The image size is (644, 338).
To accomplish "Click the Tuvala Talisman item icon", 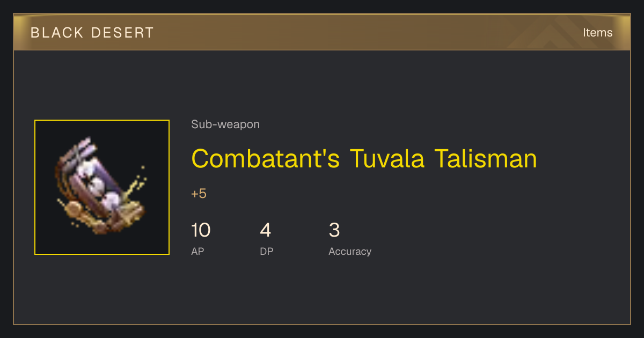I will 102,187.
